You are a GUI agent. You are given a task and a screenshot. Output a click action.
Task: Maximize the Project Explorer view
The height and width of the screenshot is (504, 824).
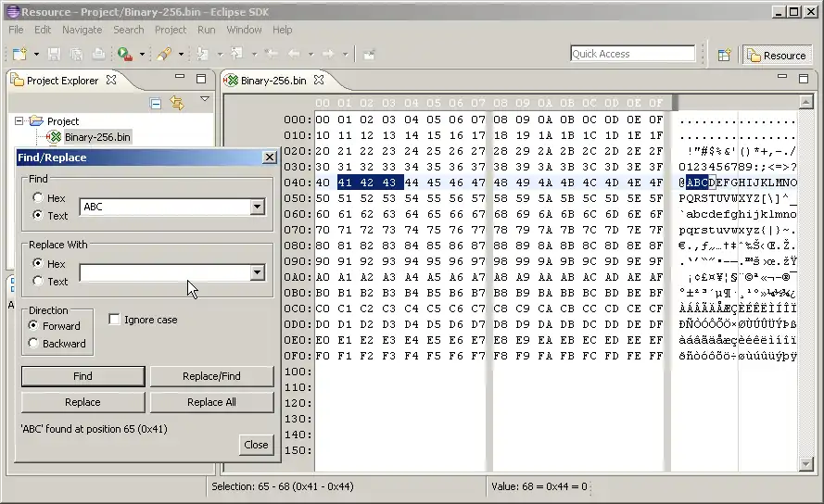(x=201, y=79)
